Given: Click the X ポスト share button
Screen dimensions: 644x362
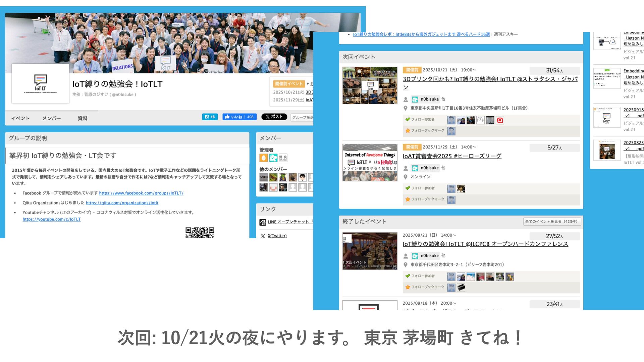Looking at the screenshot, I should click(274, 117).
